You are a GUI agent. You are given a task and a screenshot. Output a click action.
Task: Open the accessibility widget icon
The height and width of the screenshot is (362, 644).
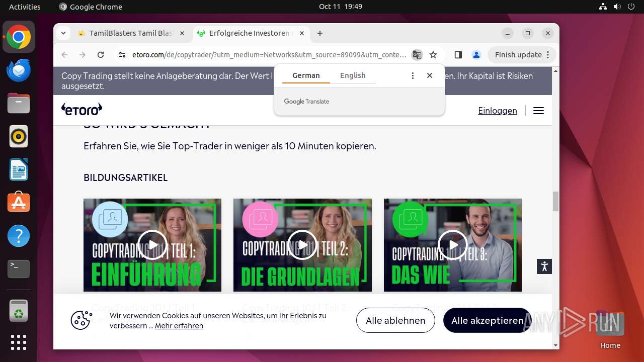(x=544, y=266)
